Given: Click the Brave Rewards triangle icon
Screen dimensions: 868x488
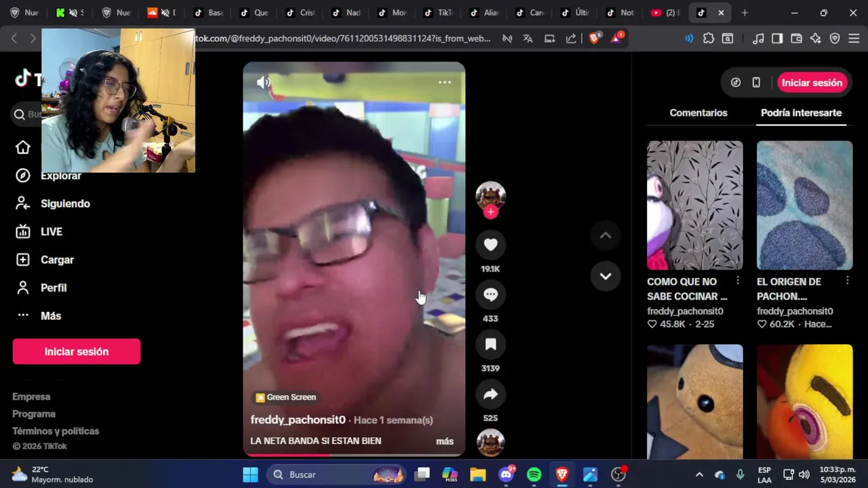Looking at the screenshot, I should (x=617, y=38).
